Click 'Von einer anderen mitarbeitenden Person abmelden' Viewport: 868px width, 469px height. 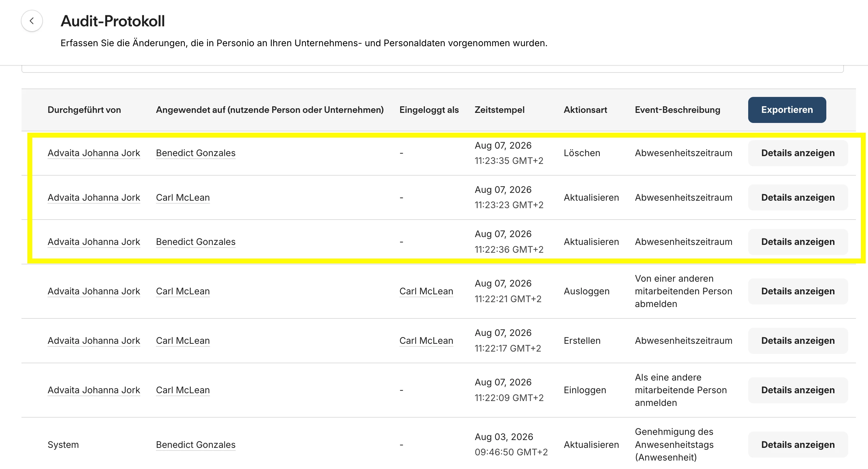(x=683, y=291)
